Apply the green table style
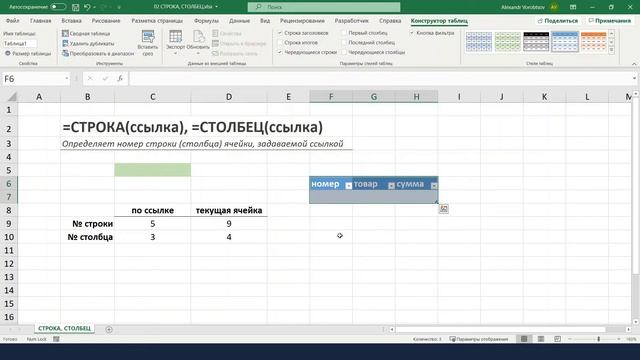This screenshot has width=640, height=360. click(507, 42)
